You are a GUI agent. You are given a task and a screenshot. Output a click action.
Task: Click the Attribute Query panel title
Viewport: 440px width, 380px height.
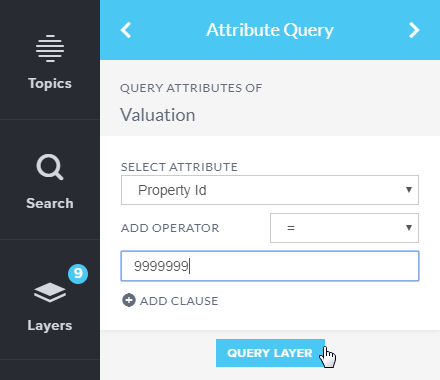(270, 30)
